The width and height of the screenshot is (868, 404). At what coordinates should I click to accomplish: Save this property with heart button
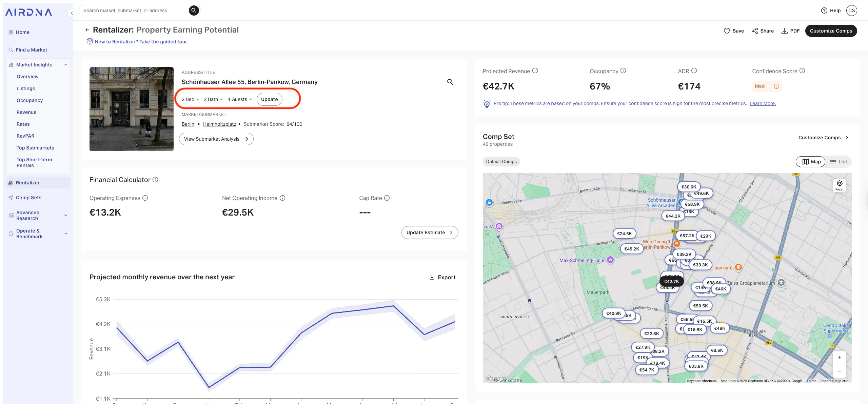[734, 31]
